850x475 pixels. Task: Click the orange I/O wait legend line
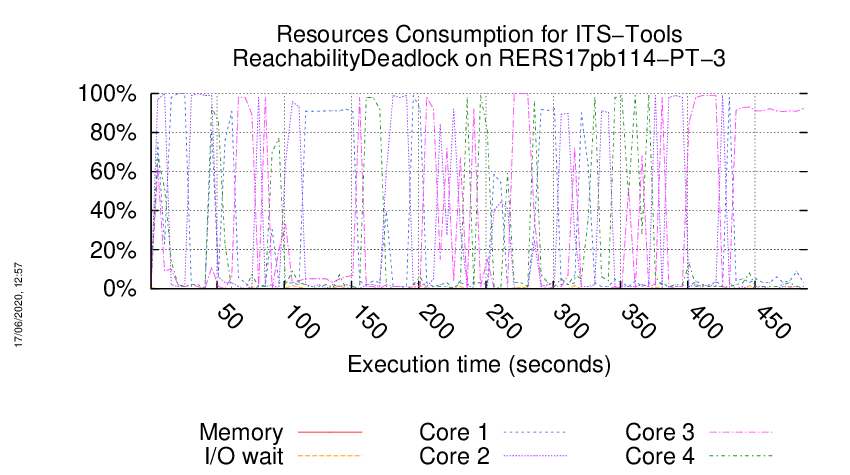click(330, 456)
